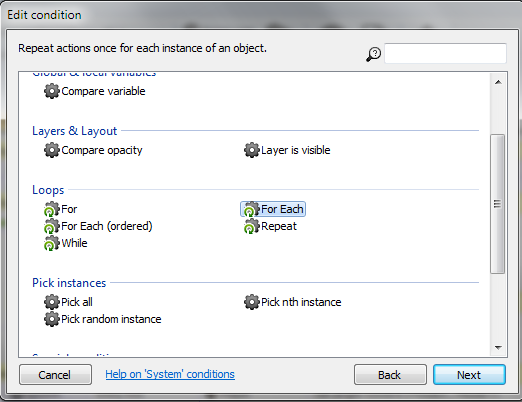Pick the While loop icon
This screenshot has width=522, height=402.
[52, 243]
